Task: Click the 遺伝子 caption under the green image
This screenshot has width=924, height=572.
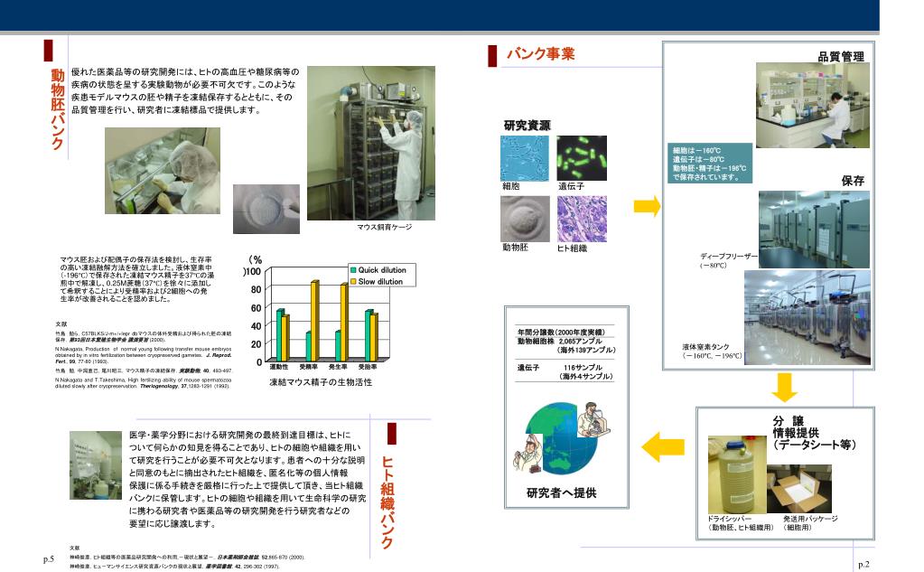Action: point(571,186)
